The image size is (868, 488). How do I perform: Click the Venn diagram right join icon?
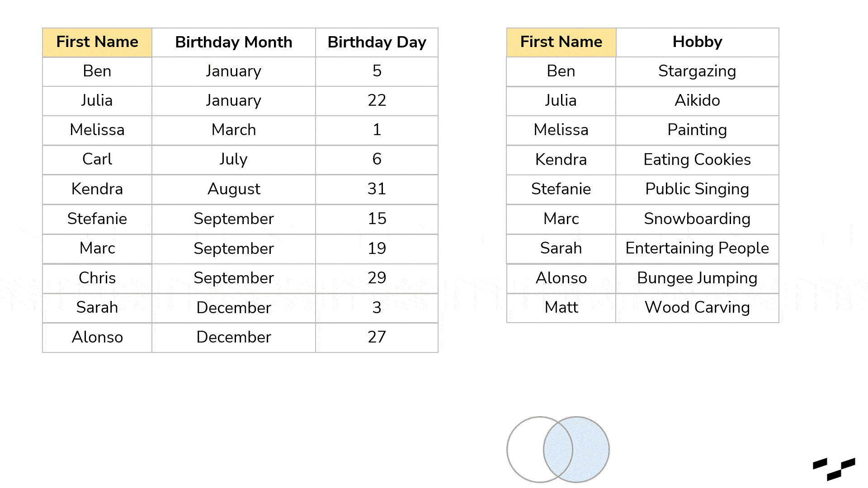pyautogui.click(x=558, y=450)
